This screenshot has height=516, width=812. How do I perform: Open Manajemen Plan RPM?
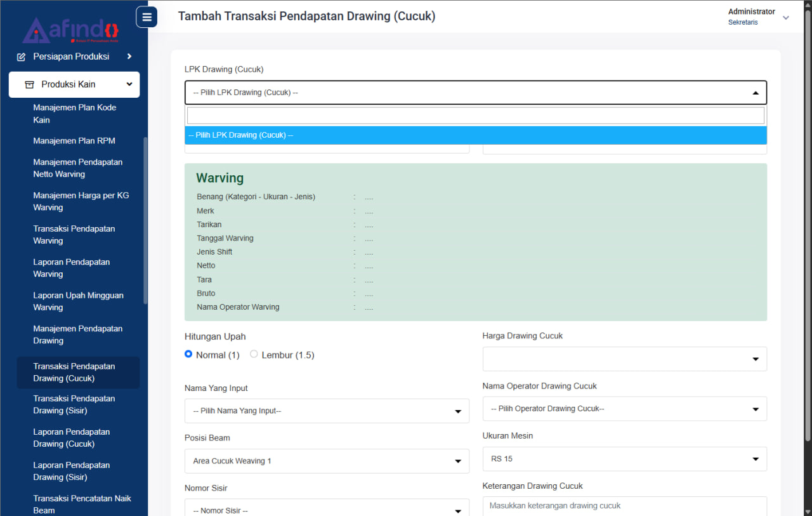(x=74, y=141)
